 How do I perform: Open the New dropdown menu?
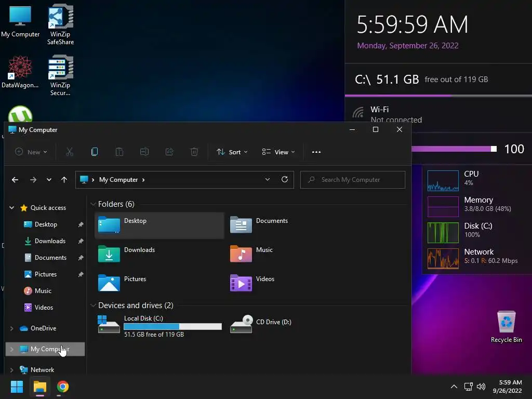(x=31, y=152)
